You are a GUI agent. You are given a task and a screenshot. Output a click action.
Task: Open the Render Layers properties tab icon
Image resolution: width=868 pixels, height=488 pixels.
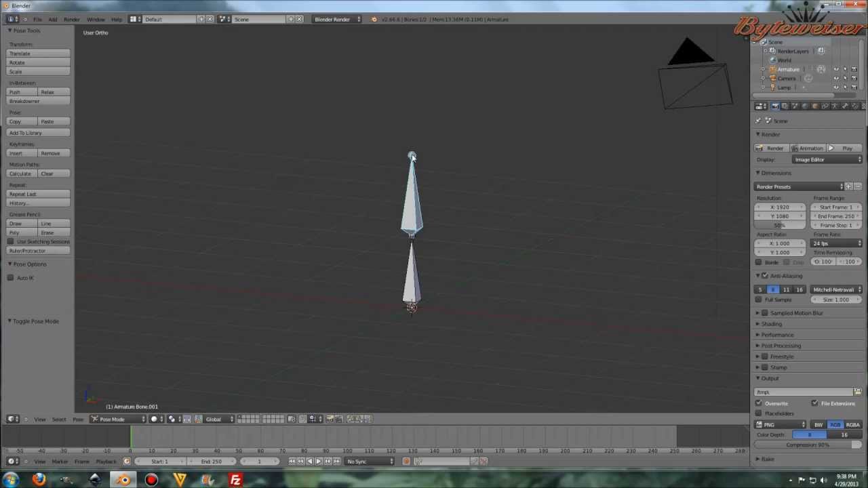(785, 106)
